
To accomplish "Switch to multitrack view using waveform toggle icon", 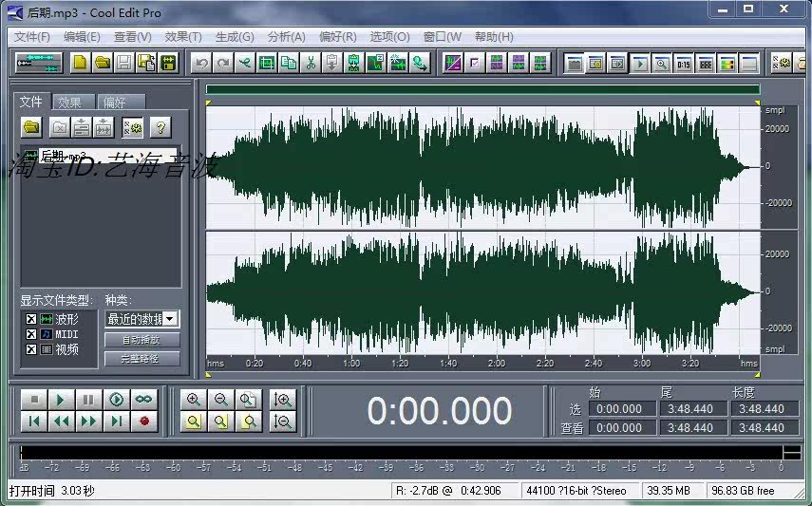I will tap(38, 64).
